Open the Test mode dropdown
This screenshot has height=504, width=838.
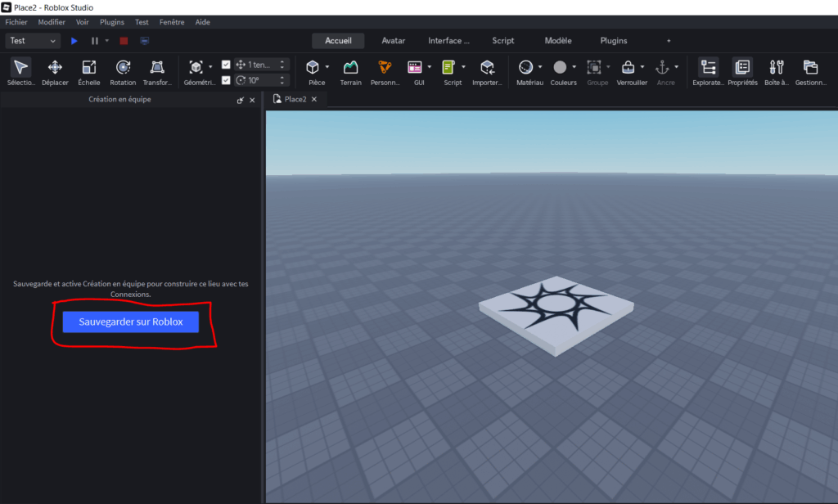click(x=33, y=40)
